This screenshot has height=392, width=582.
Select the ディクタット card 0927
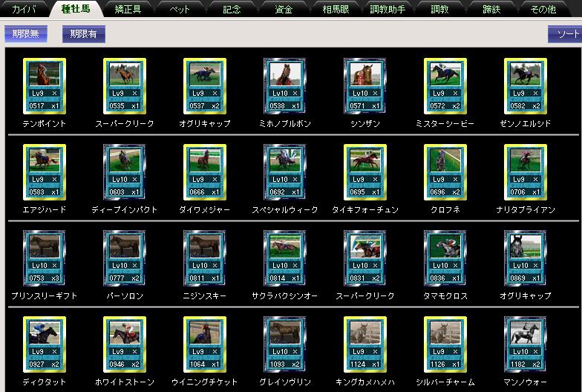point(45,344)
